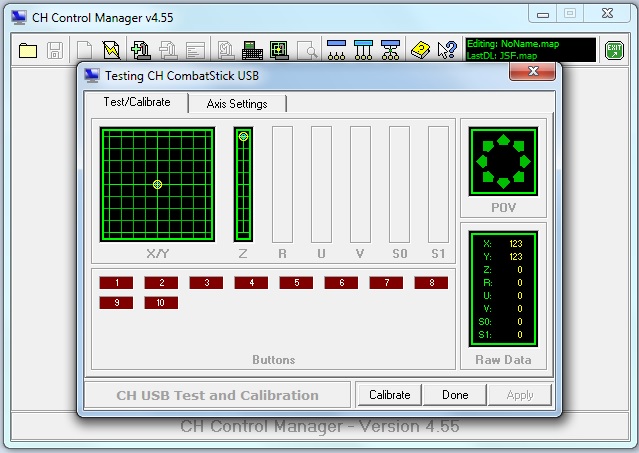This screenshot has height=453, width=639.
Task: Click the map wizard lightning icon
Action: [x=111, y=51]
